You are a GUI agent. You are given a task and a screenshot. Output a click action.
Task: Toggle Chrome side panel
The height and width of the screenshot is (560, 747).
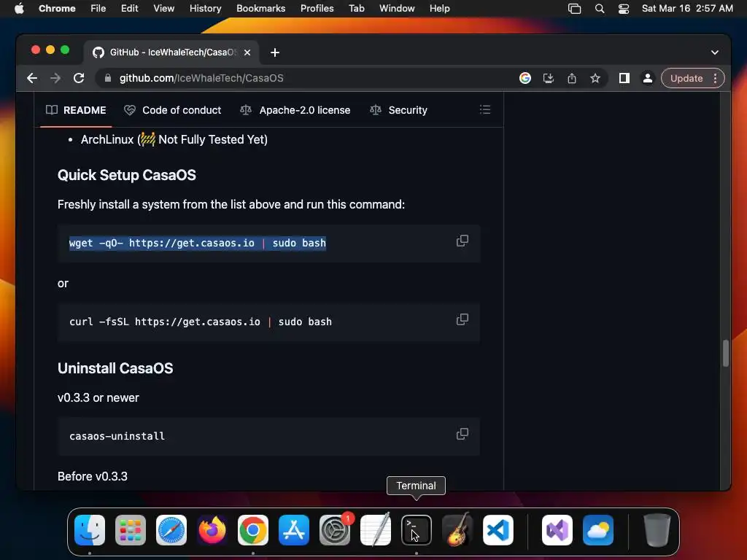624,78
